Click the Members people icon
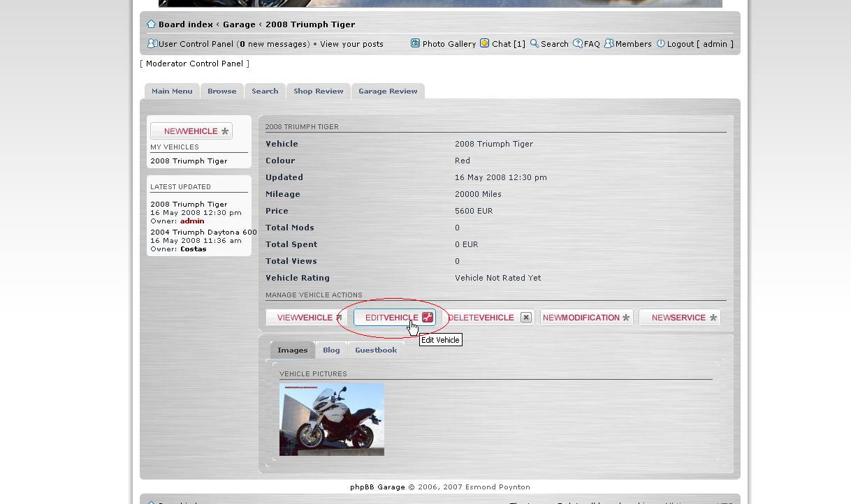Viewport: 851px width, 504px height. tap(609, 43)
